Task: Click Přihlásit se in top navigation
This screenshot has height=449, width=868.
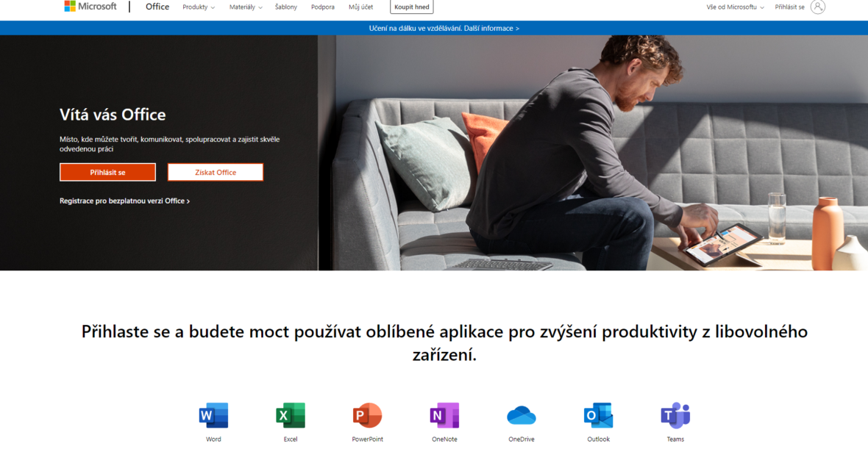Action: pyautogui.click(x=790, y=7)
